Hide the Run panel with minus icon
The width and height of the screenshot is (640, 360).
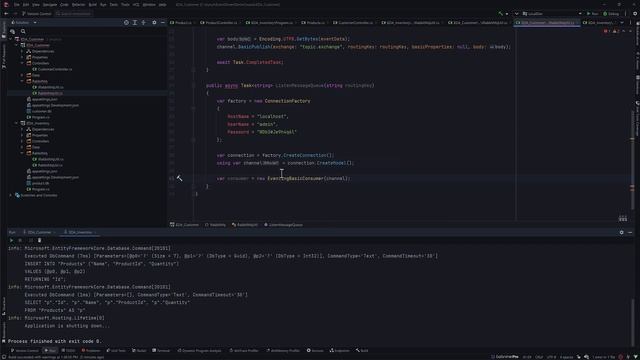tap(630, 232)
